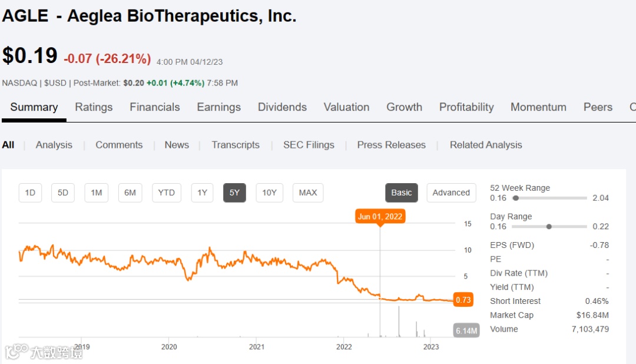Viewport: 636px width, 364px height.
Task: View the Profitability tab
Action: coord(466,107)
